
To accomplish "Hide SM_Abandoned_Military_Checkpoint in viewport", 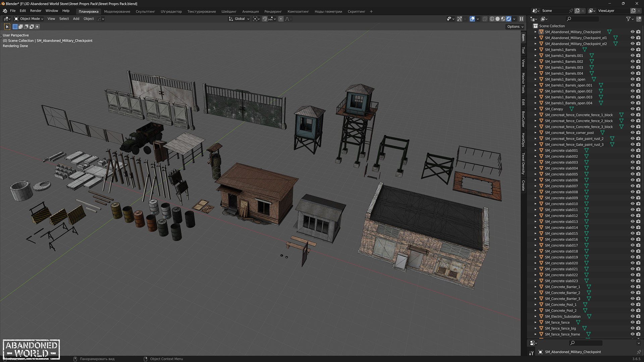I will (633, 32).
